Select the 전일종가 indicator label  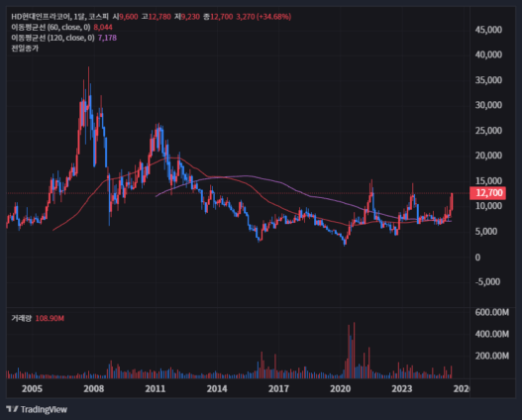coord(25,49)
